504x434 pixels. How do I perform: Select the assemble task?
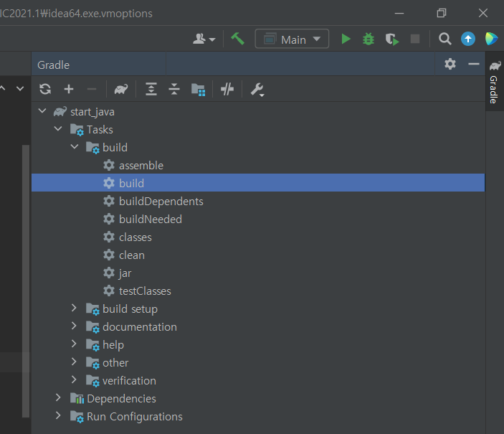pos(141,166)
